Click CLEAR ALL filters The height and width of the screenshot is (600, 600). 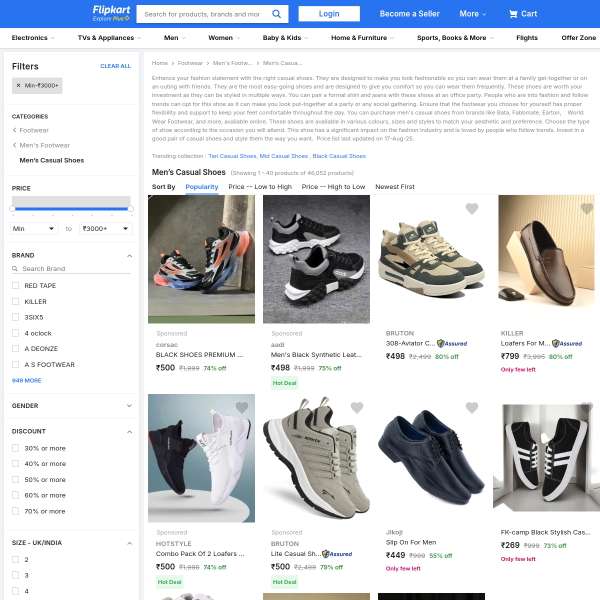(x=115, y=66)
